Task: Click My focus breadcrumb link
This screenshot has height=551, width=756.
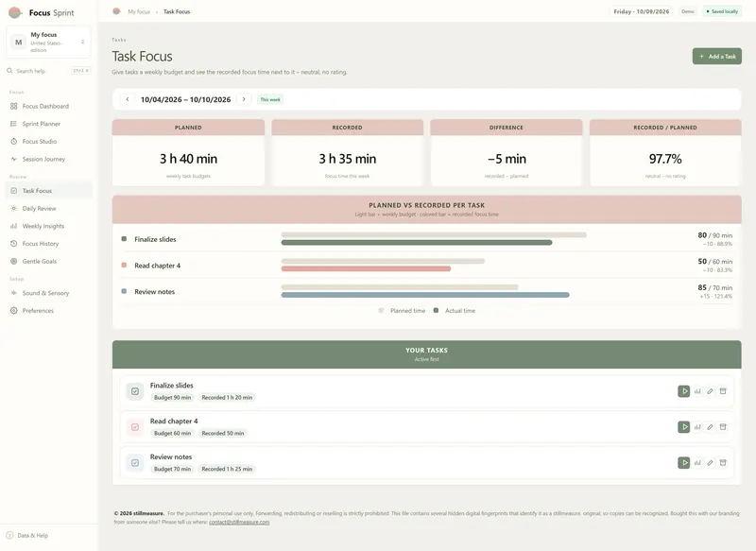Action: (139, 11)
